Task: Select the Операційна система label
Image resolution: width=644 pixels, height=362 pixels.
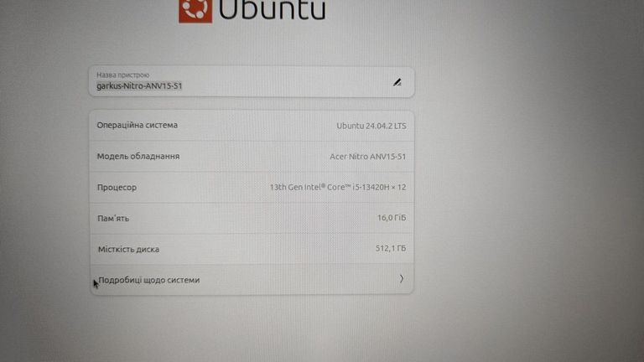Action: [138, 125]
